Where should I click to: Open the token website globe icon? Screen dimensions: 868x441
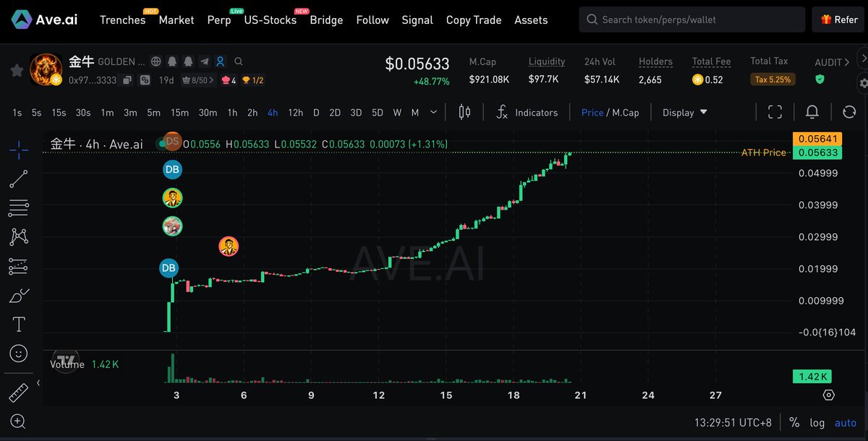(x=156, y=62)
